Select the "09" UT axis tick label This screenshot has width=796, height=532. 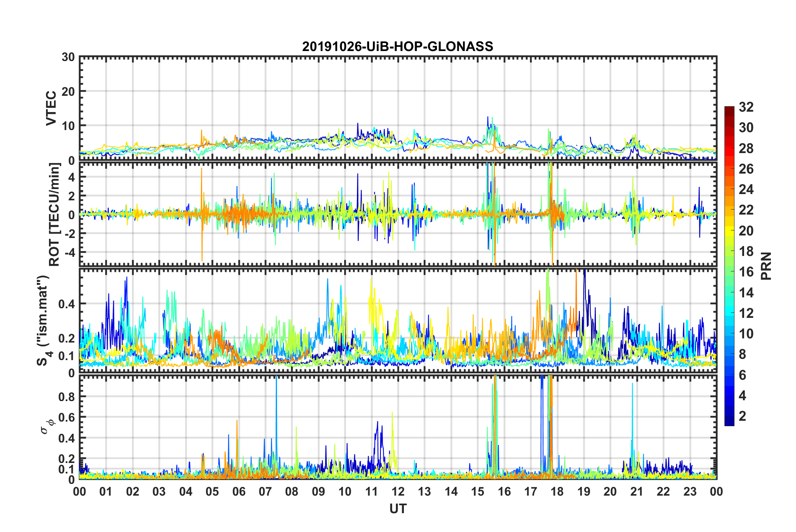tap(318, 491)
